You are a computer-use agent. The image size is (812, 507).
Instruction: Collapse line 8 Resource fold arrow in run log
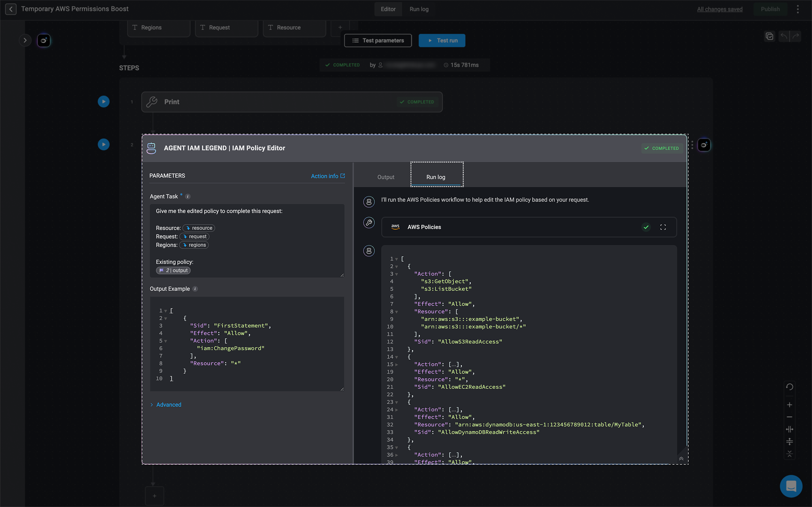point(396,312)
